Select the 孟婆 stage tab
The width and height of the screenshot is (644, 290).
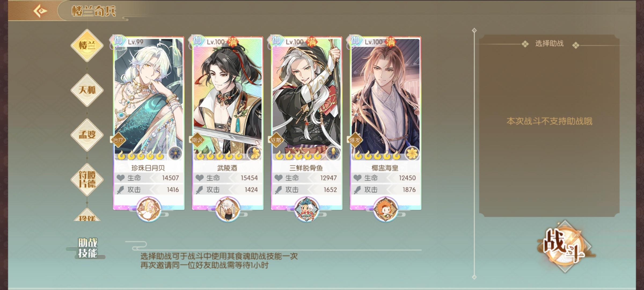tap(87, 135)
